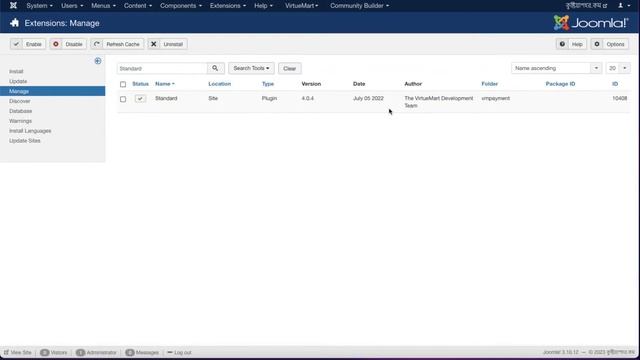Open the Users menu
Viewport: 640px width, 360px height.
tap(72, 5)
